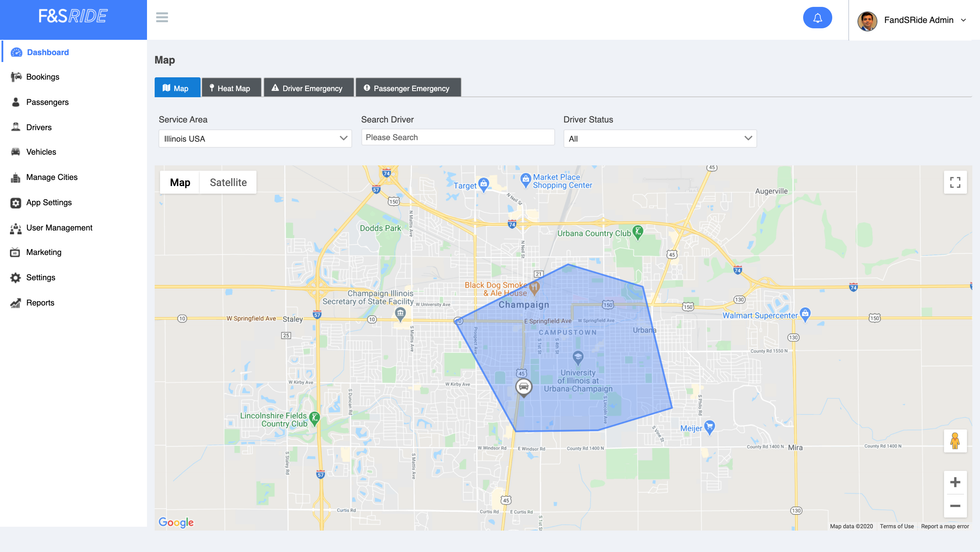Select the Street View pegman icon
This screenshot has width=980, height=552.
955,441
